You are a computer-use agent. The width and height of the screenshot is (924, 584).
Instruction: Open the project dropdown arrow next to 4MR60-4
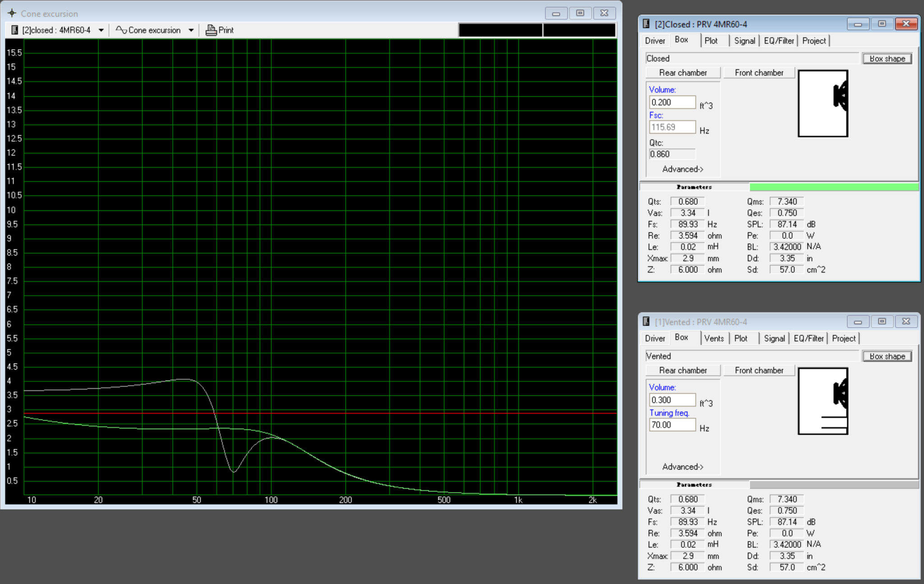coord(101,30)
